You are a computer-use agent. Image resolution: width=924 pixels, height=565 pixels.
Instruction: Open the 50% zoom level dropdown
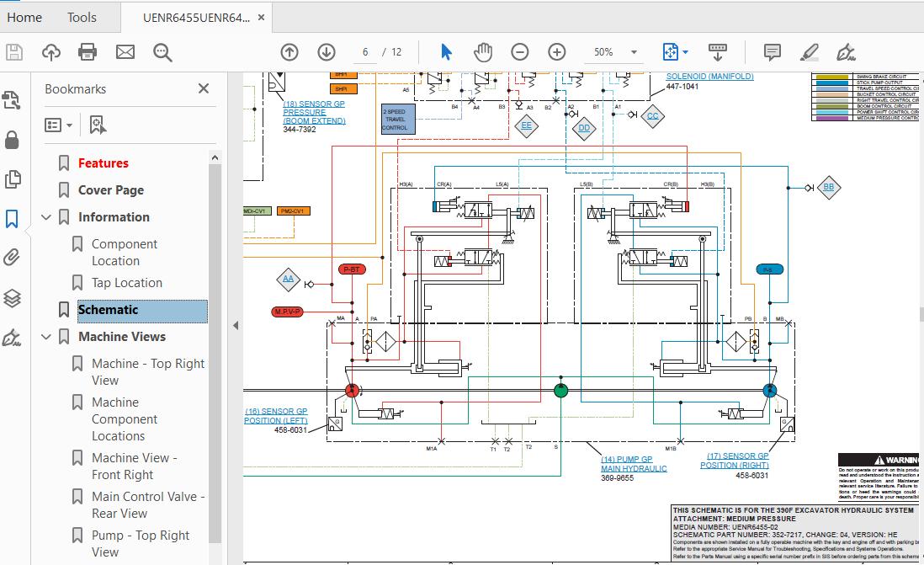[634, 52]
